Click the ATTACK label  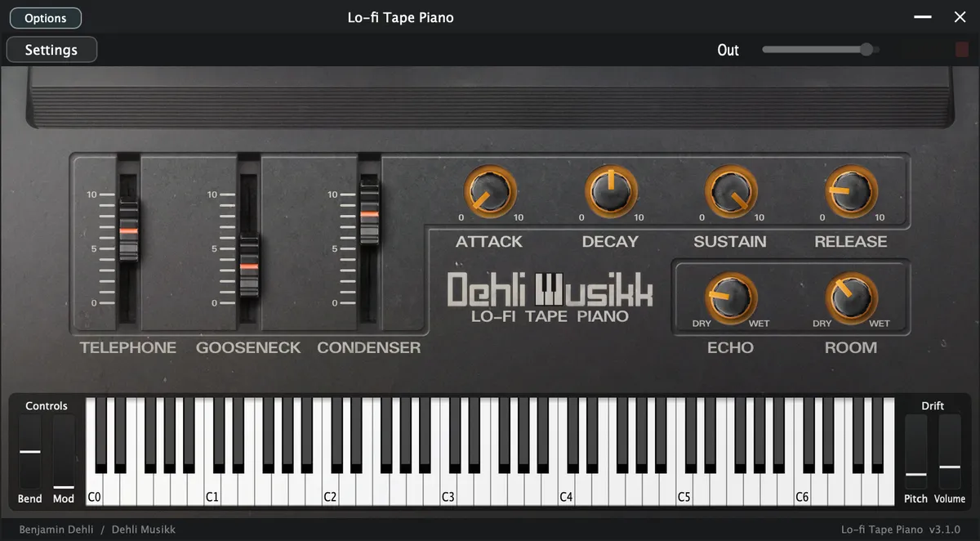489,241
